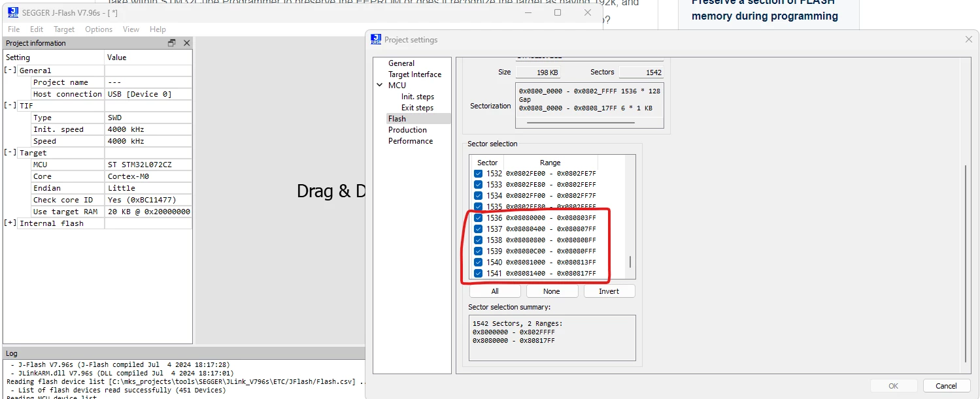Uncheck sector 1534 checkbox
Image resolution: width=980 pixels, height=399 pixels.
(479, 196)
